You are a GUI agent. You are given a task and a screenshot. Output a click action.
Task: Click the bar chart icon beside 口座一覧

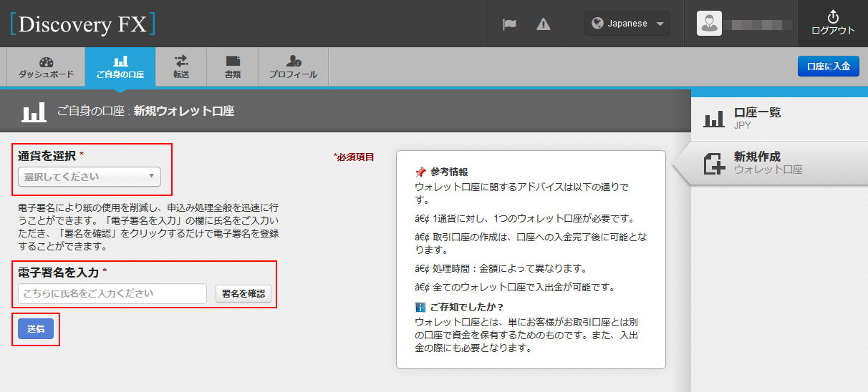714,119
